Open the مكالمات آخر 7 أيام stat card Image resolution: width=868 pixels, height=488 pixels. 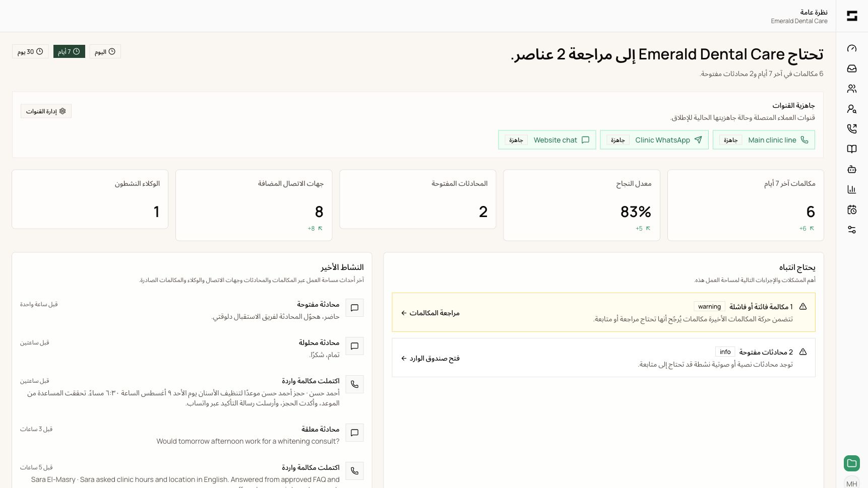[x=746, y=205]
